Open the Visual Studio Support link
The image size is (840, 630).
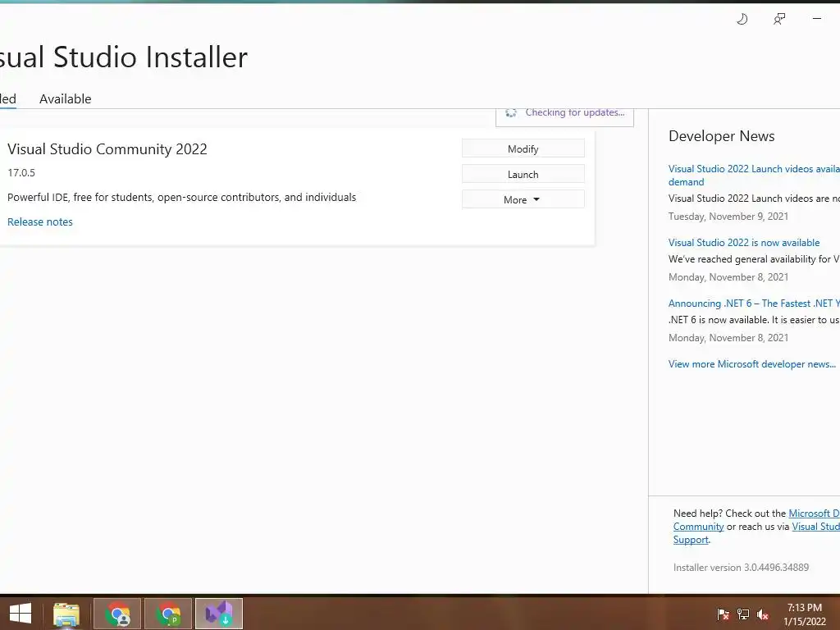click(x=756, y=533)
